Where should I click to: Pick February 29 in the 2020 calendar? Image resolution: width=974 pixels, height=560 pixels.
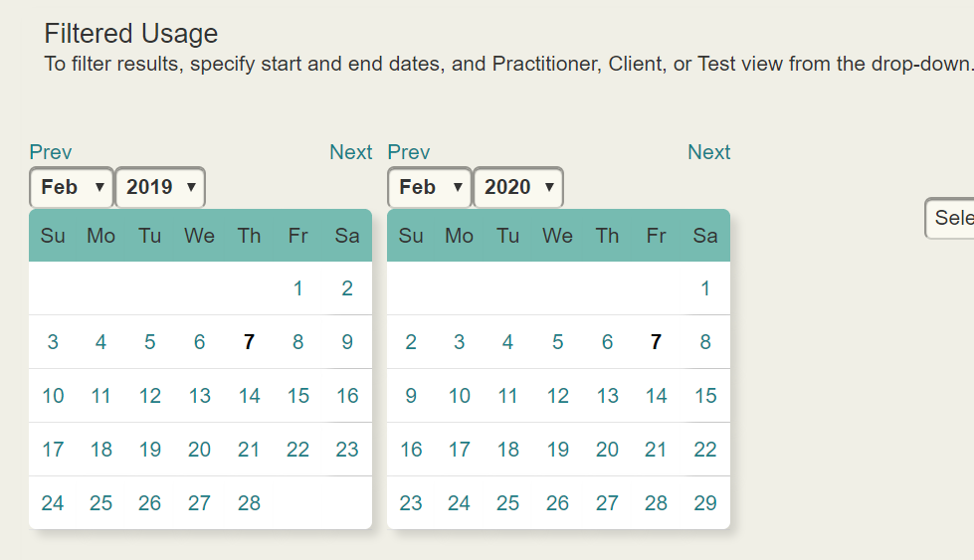click(x=705, y=503)
